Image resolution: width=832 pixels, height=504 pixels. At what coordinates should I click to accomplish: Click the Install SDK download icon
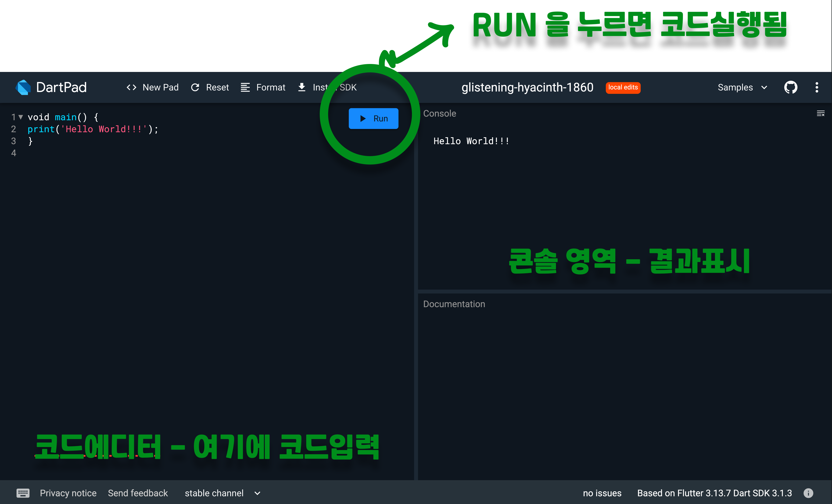coord(302,87)
